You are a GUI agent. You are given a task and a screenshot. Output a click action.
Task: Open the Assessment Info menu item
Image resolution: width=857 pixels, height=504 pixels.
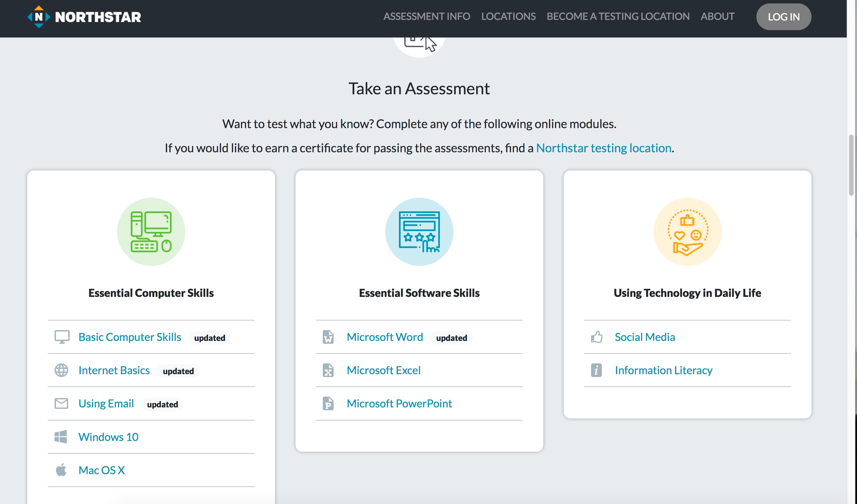point(427,16)
